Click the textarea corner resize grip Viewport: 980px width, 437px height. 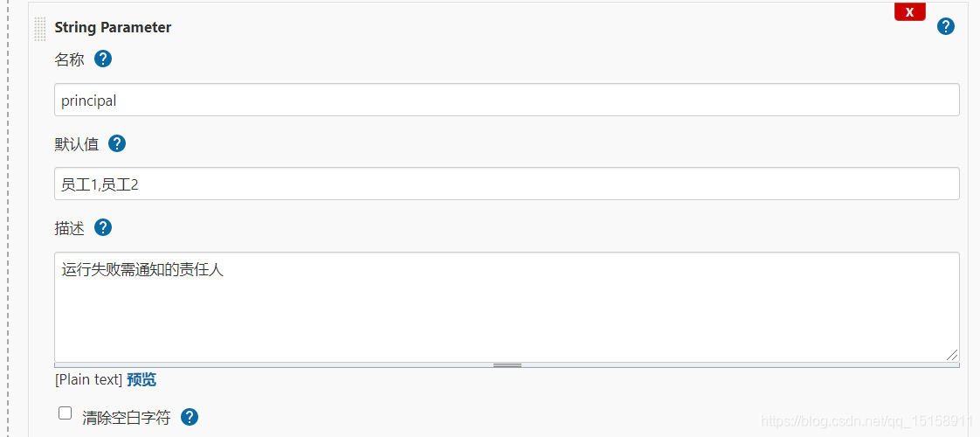click(952, 355)
